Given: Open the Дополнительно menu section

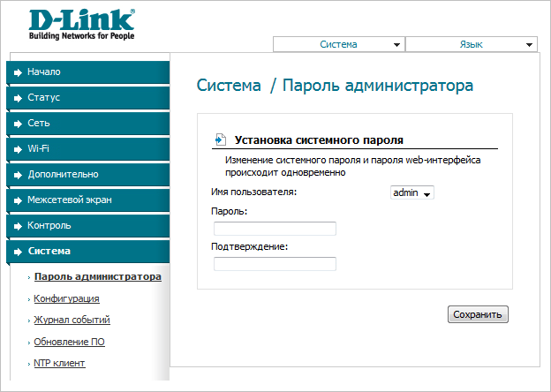Looking at the screenshot, I should click(x=87, y=174).
